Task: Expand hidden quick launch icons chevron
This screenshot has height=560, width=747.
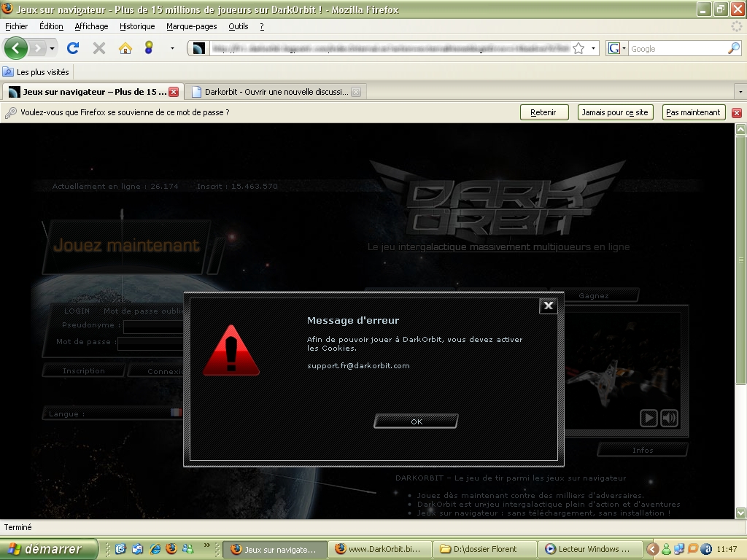Action: point(206,545)
